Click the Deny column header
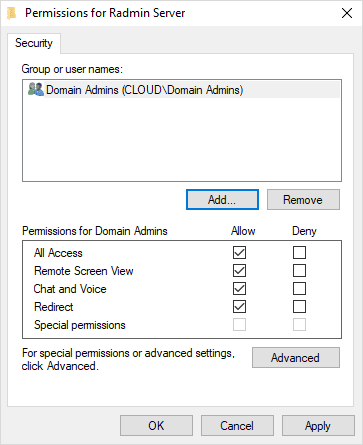The width and height of the screenshot is (363, 445). [x=304, y=231]
